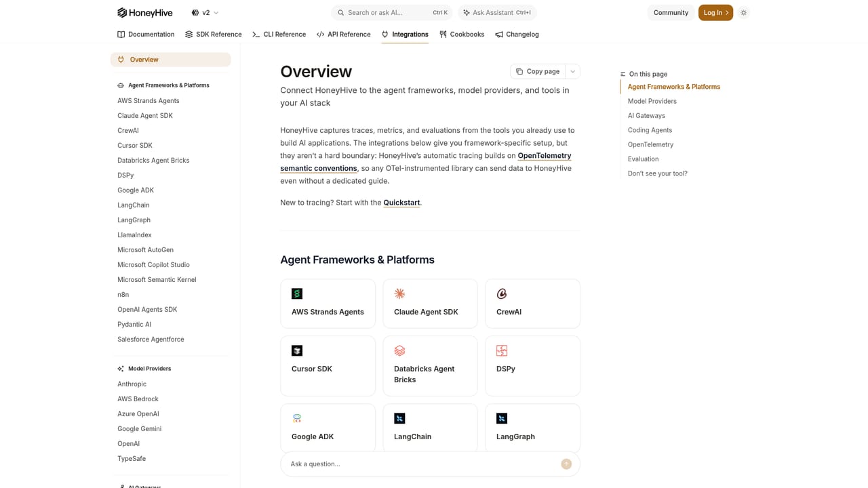868x488 pixels.
Task: Open the Changelog tab
Action: point(517,34)
